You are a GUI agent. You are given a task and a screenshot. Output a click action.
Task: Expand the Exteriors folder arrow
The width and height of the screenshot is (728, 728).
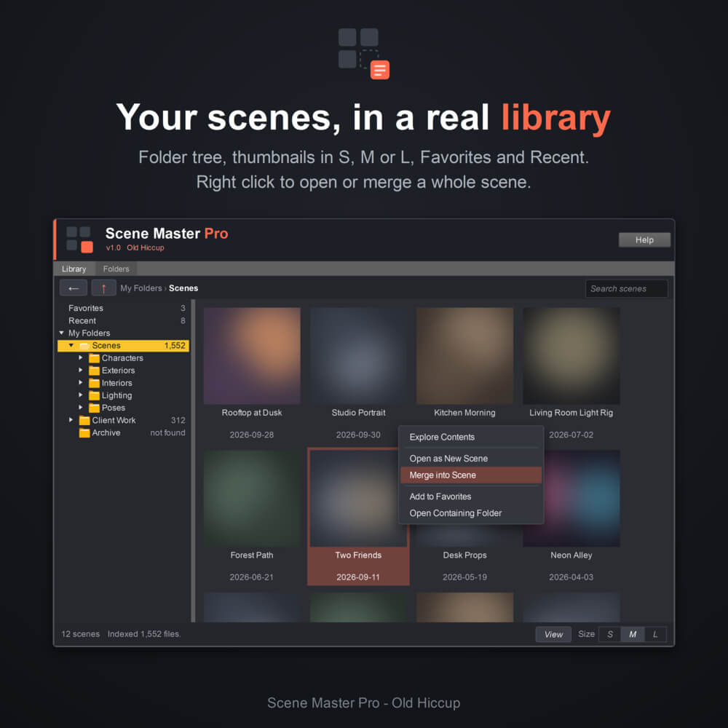coord(81,370)
